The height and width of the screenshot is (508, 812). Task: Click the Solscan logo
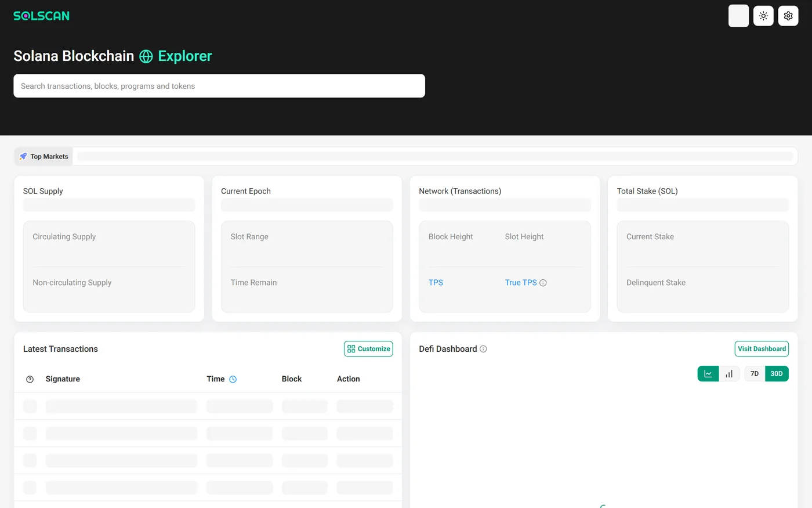(41, 16)
